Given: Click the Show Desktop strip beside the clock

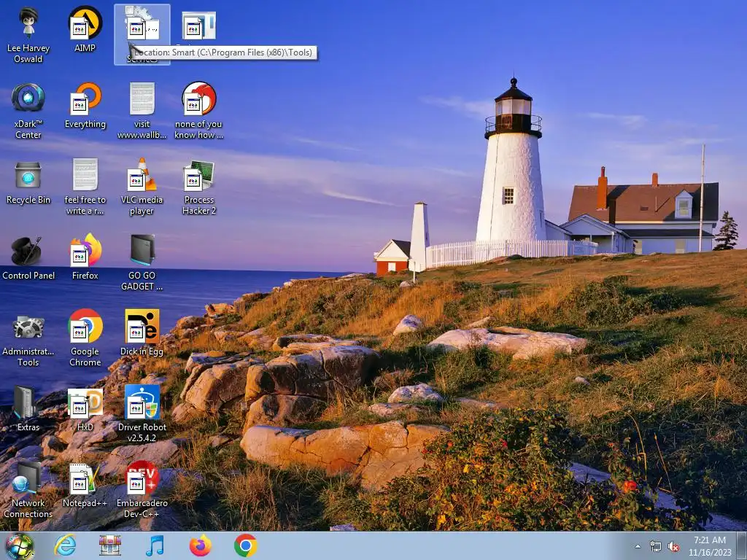Looking at the screenshot, I should pyautogui.click(x=742, y=545).
